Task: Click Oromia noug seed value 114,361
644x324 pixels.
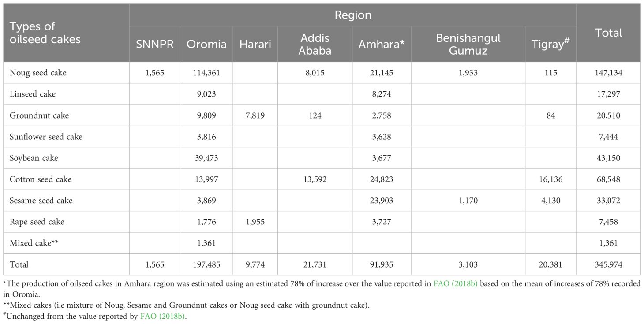Action: (x=206, y=73)
